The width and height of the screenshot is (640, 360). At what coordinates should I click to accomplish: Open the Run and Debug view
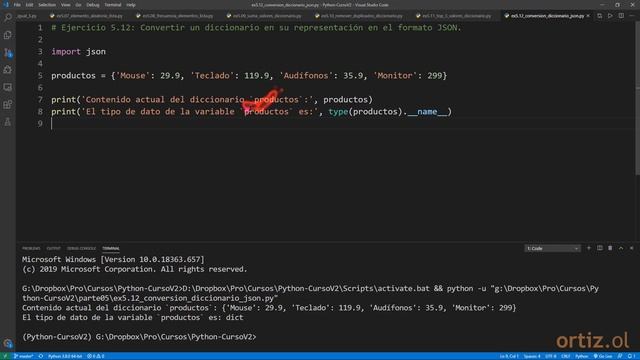coord(8,70)
